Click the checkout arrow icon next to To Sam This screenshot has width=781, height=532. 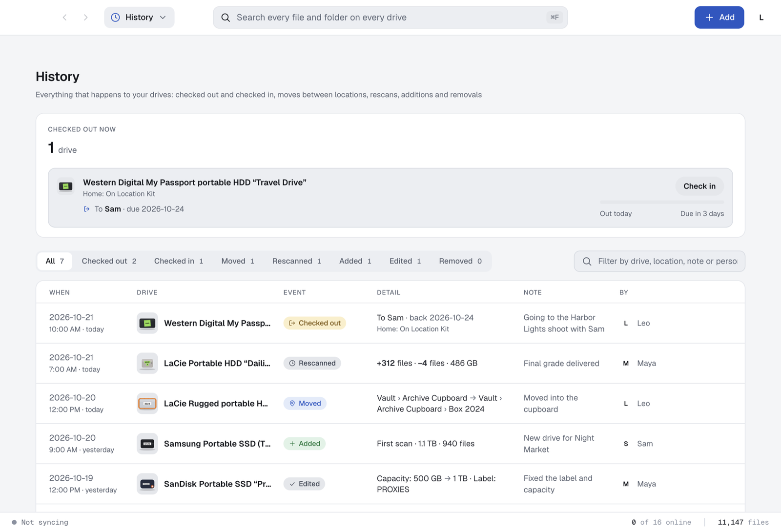[x=87, y=209]
